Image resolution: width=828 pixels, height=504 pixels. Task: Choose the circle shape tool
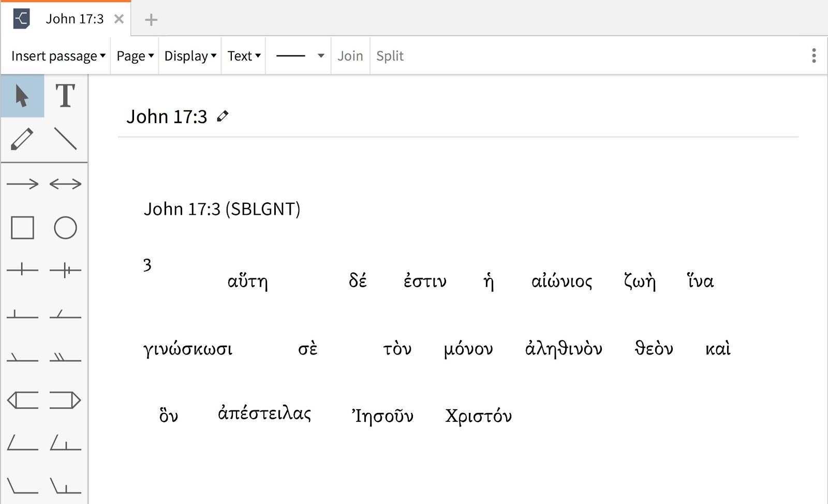click(x=65, y=228)
